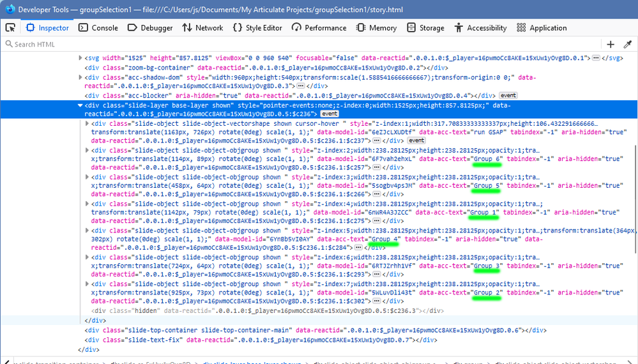
Task: Click ellipsis badge in svg element
Action: 596,58
